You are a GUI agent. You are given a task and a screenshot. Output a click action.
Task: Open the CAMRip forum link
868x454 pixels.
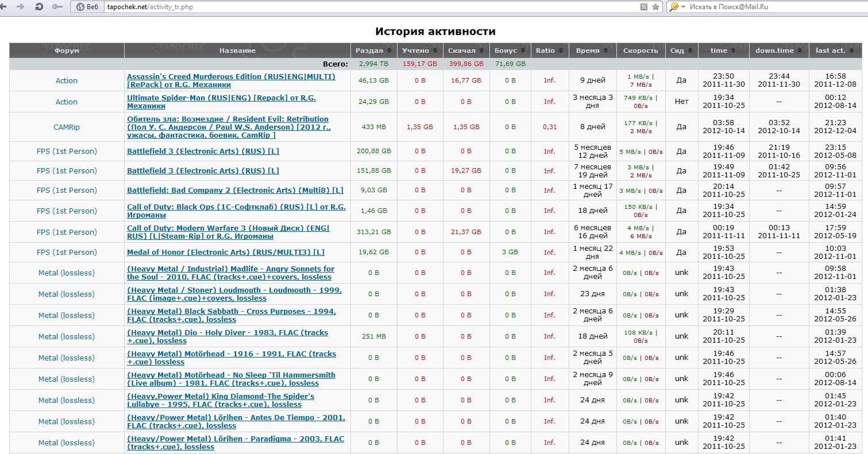coord(67,127)
